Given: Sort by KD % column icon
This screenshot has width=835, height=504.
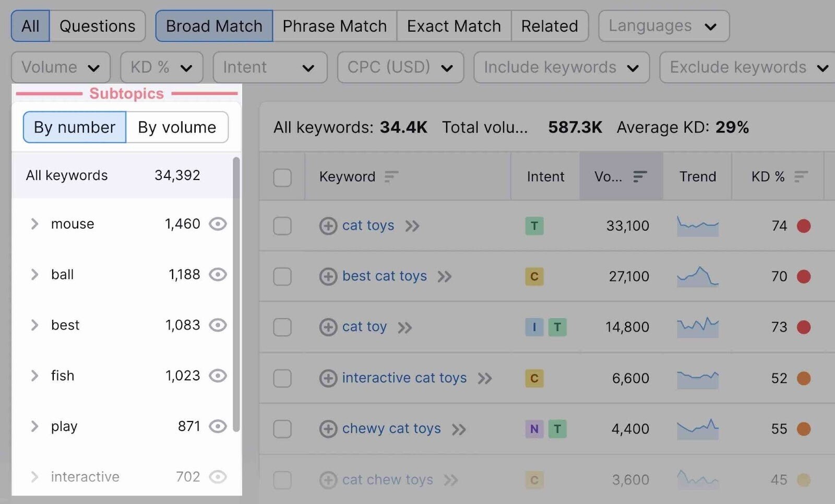Looking at the screenshot, I should point(801,177).
